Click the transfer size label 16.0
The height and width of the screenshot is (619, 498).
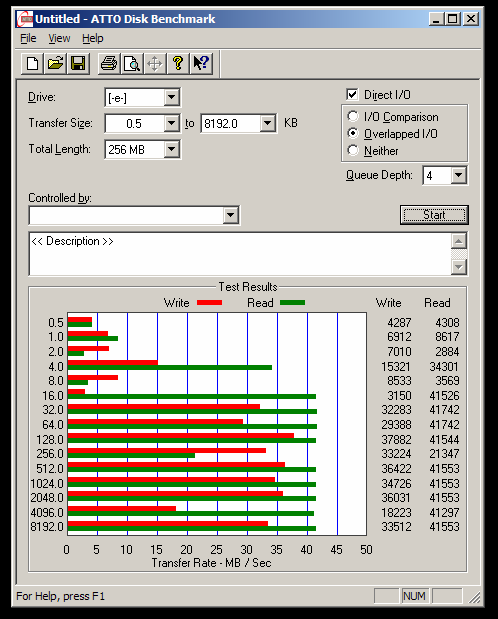pyautogui.click(x=53, y=396)
